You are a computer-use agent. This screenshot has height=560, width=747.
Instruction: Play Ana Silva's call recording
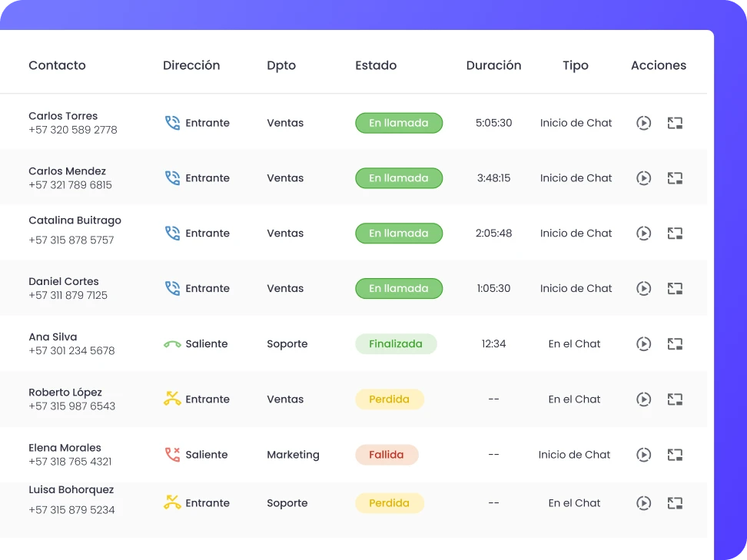[x=643, y=344]
